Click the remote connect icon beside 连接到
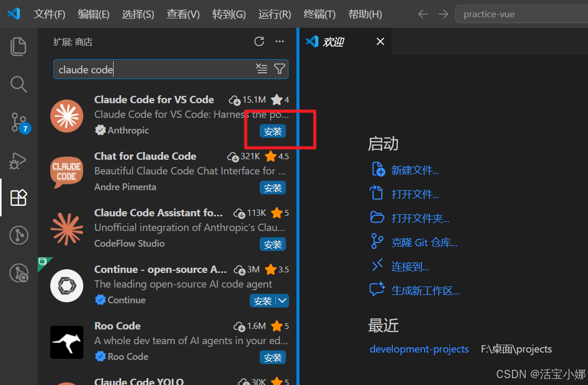This screenshot has width=588, height=385. [377, 265]
